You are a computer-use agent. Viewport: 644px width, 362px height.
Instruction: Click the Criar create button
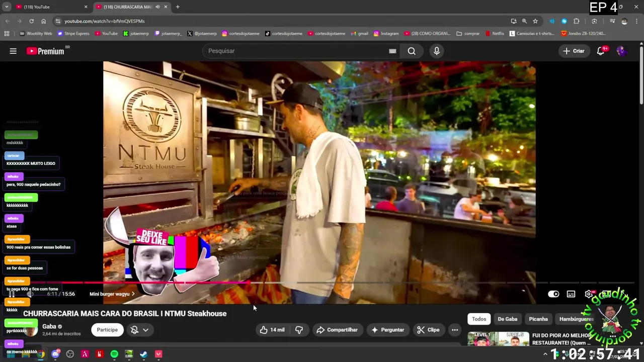click(x=574, y=51)
